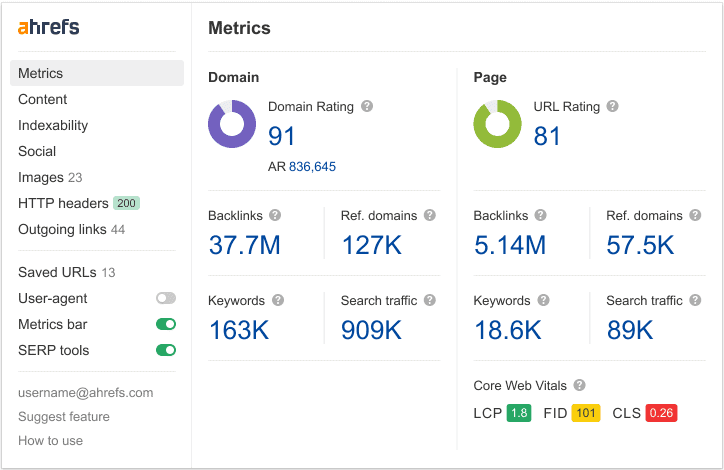Click Suggest feature link
724x470 pixels.
tap(64, 416)
